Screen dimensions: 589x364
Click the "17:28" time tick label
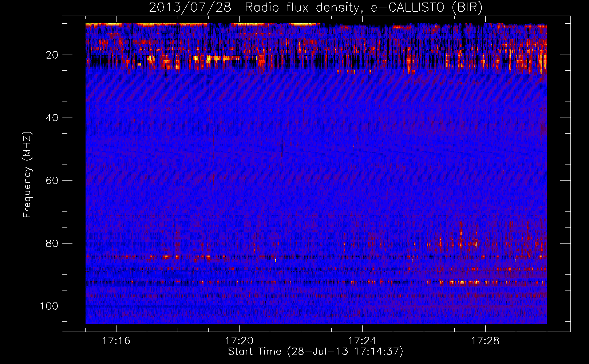pyautogui.click(x=485, y=341)
